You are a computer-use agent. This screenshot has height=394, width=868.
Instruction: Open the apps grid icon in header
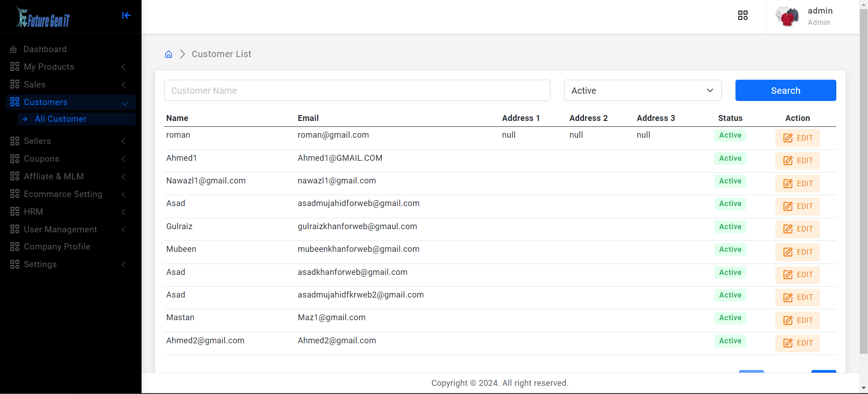pyautogui.click(x=743, y=15)
